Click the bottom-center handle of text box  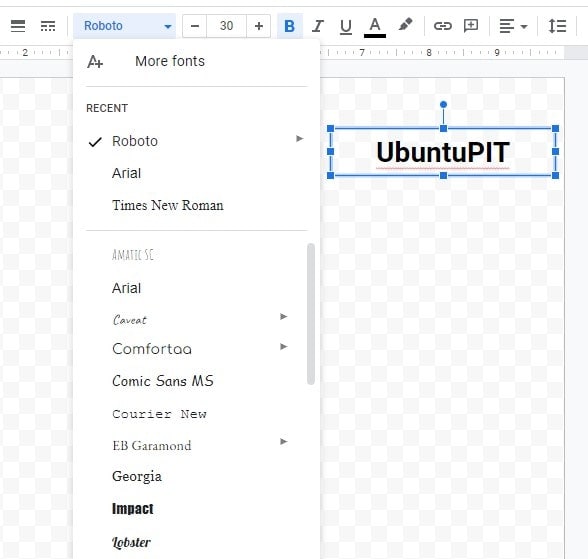[443, 175]
